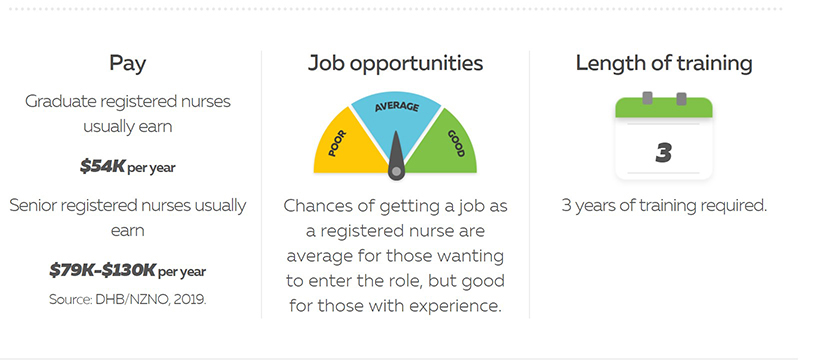Screen dimensions: 840x362
Task: Click the Job opportunities heading
Action: (395, 64)
